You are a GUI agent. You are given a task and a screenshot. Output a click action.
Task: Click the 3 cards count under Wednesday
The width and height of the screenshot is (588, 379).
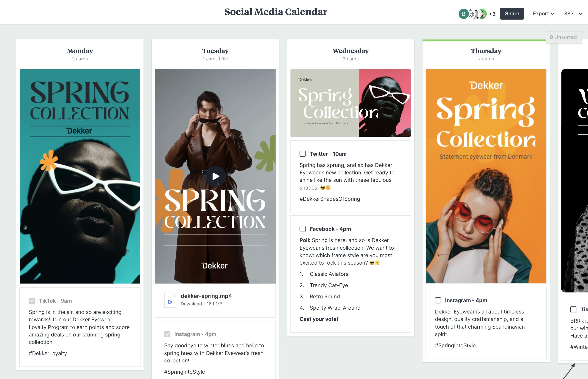coord(351,59)
